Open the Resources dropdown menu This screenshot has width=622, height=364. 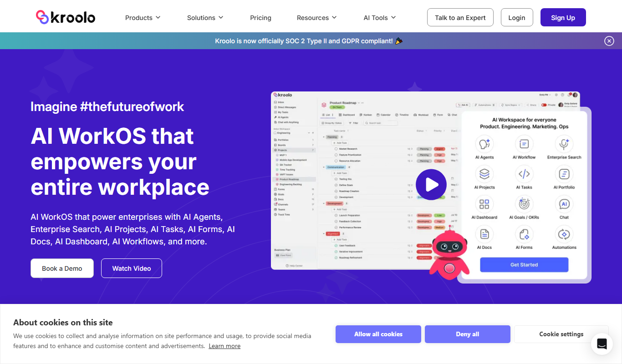click(x=317, y=18)
